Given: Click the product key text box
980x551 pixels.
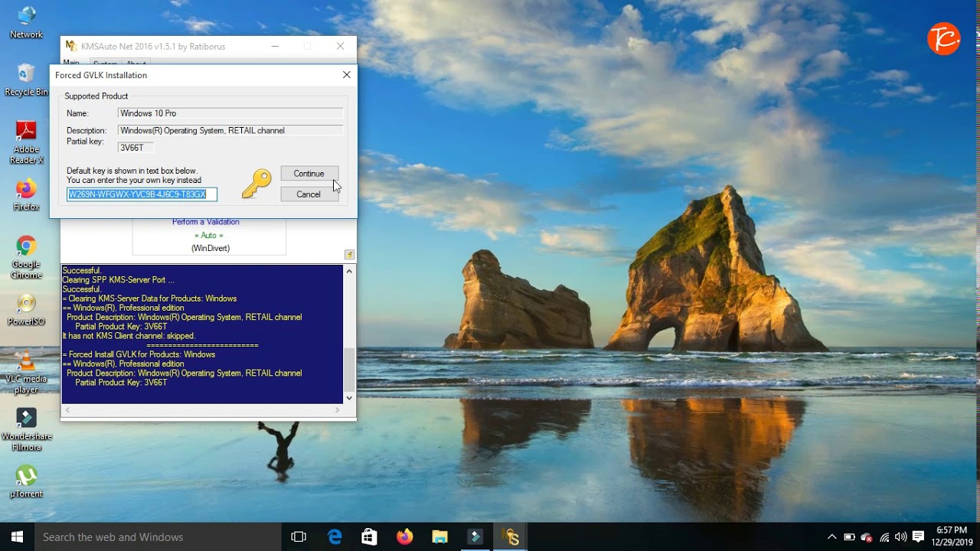Looking at the screenshot, I should 142,194.
